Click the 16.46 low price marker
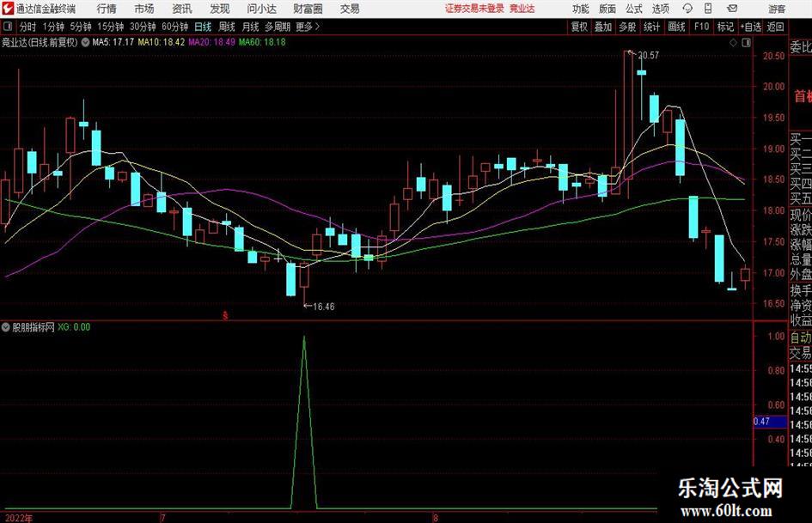 (324, 307)
